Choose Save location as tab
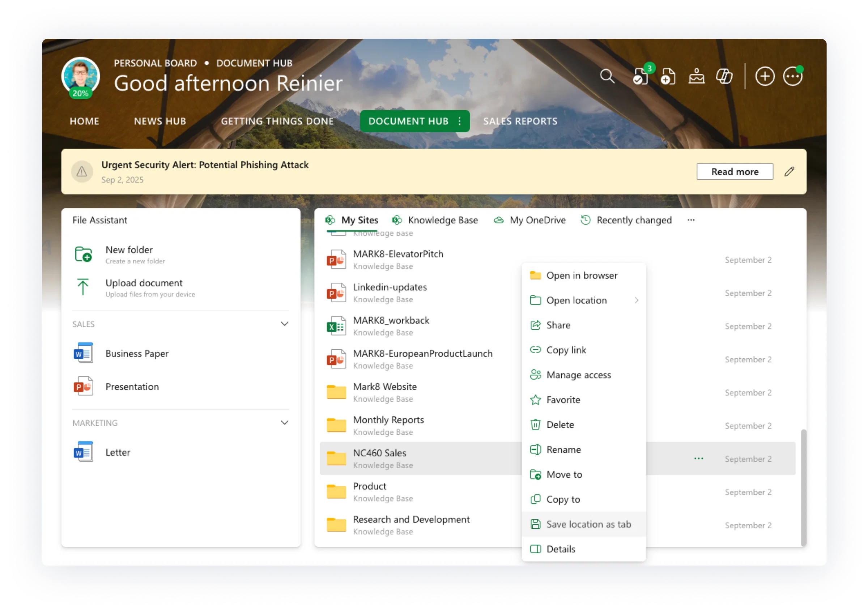The width and height of the screenshot is (868, 610). pyautogui.click(x=584, y=524)
